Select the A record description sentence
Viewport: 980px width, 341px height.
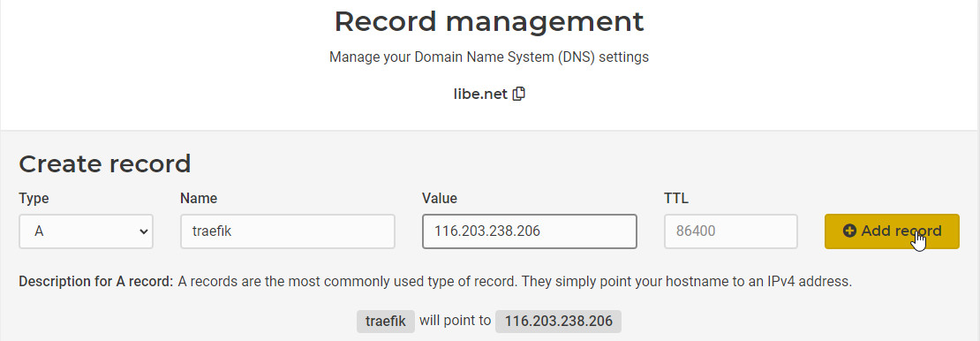(x=515, y=282)
